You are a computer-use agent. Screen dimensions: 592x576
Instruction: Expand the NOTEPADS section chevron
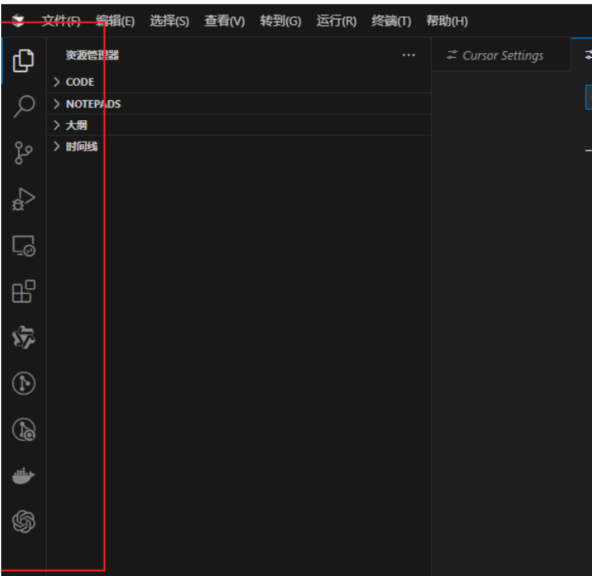coord(57,104)
